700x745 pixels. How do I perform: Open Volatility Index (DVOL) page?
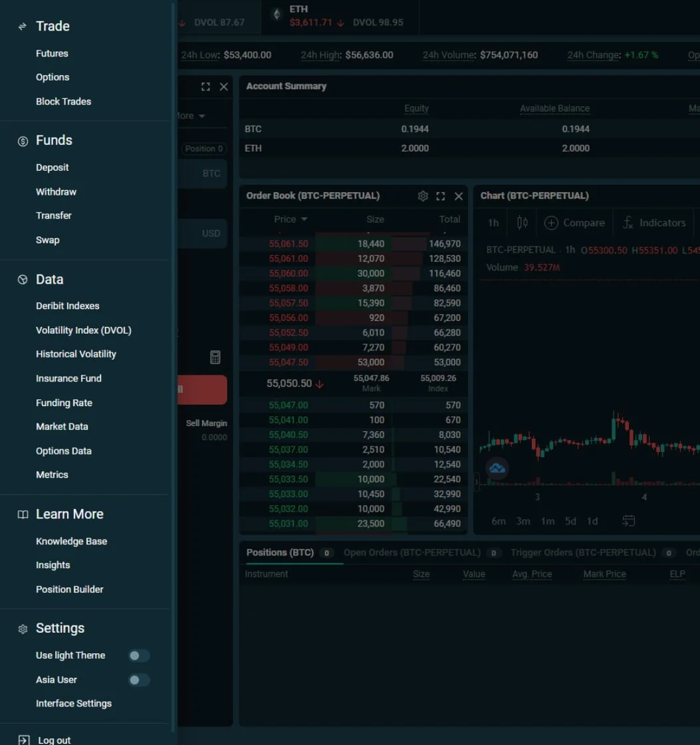(x=84, y=330)
